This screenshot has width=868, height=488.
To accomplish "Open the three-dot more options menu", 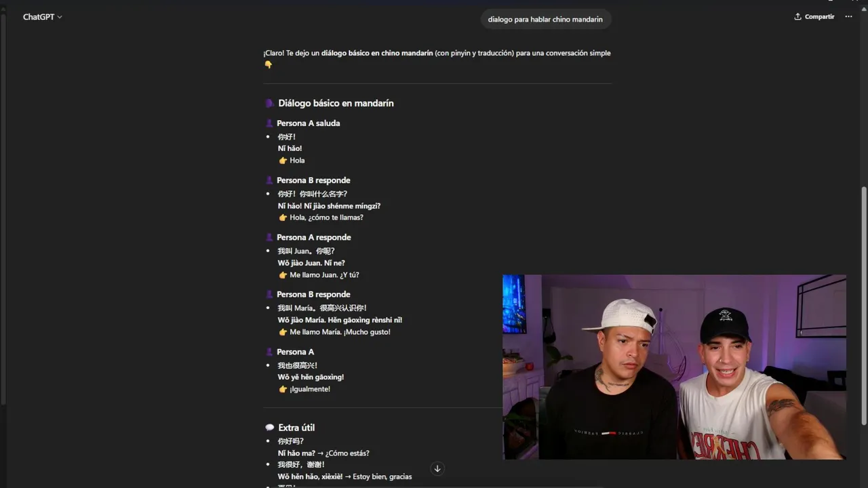I will 848,17.
